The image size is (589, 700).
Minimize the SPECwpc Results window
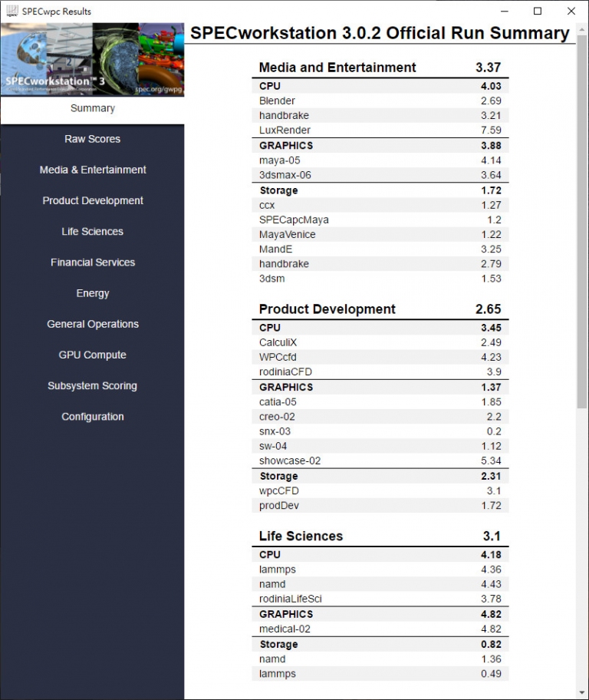[505, 12]
